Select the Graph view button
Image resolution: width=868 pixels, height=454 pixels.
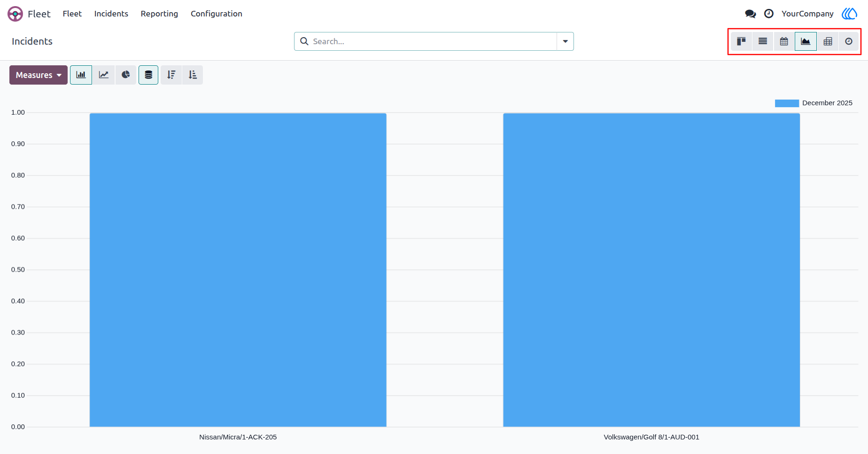click(x=806, y=41)
